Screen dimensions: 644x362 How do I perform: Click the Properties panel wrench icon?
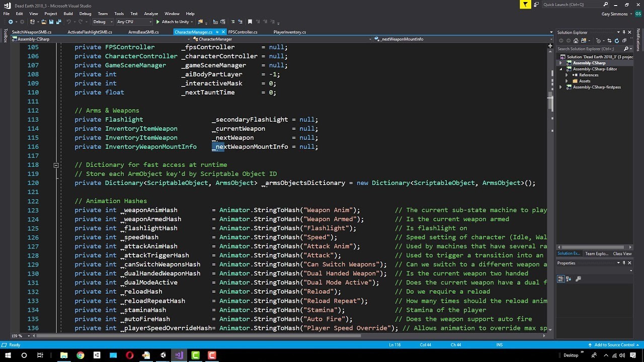(x=578, y=279)
